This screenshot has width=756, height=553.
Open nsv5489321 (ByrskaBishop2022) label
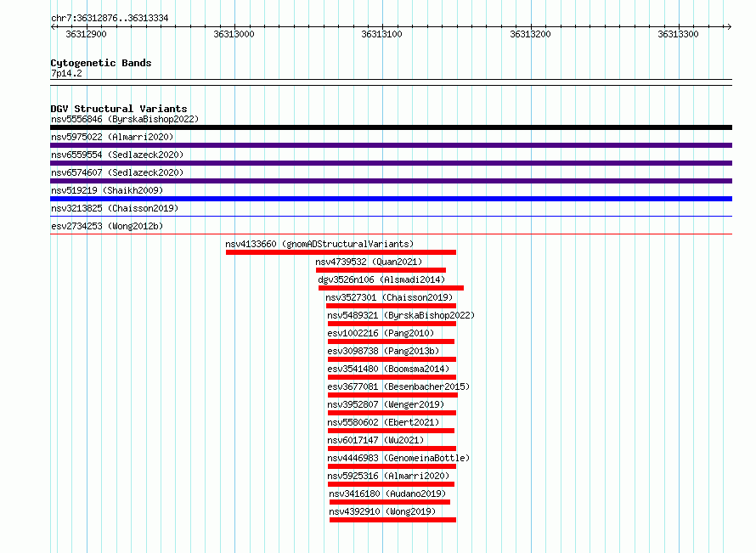pos(401,315)
